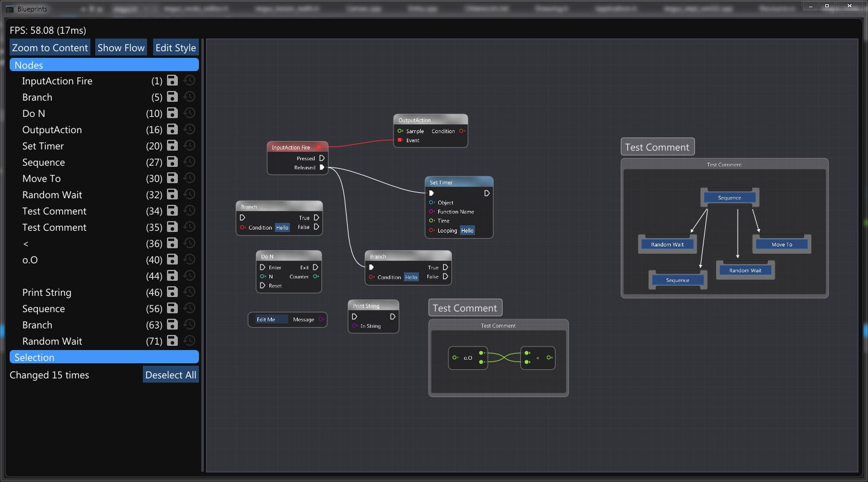
Task: Click the Exit flow pin on Do N node
Action: (316, 268)
